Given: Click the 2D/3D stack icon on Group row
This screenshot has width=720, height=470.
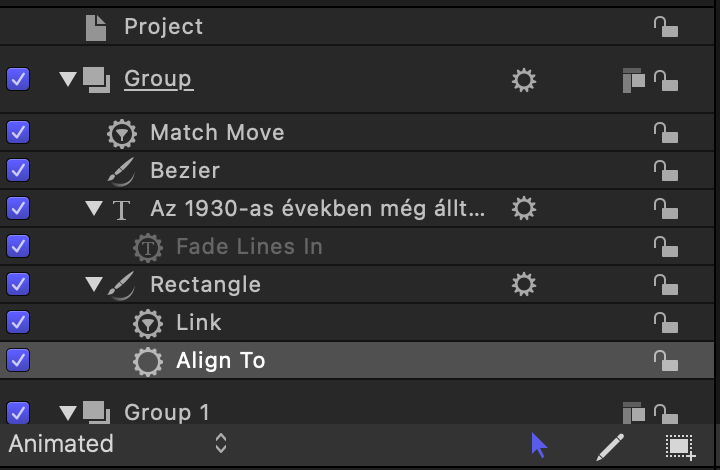Looking at the screenshot, I should [x=634, y=80].
